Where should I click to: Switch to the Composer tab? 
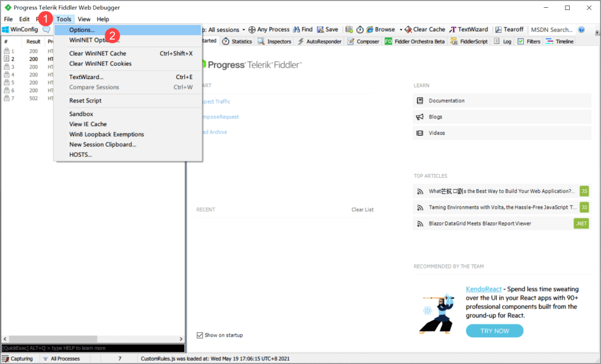tap(363, 41)
